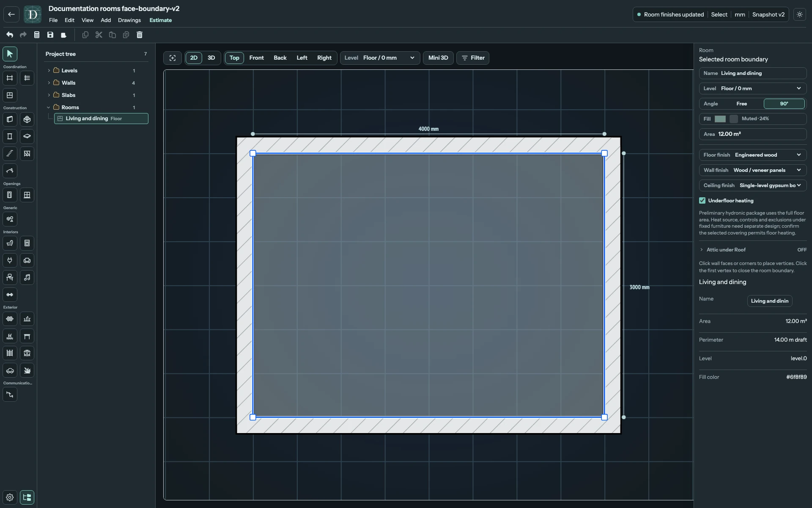Viewport: 812px width, 508px height.
Task: Collapse the Rooms folder in tree
Action: point(49,108)
